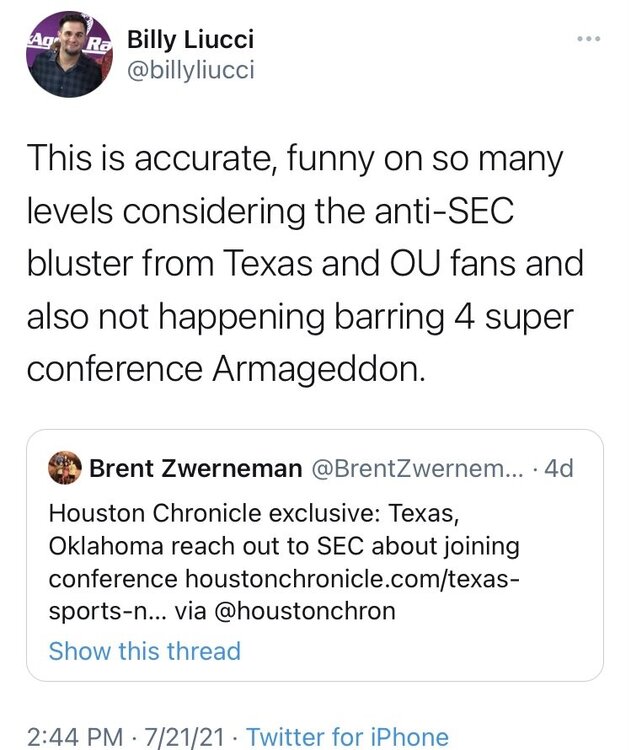This screenshot has height=750, width=631.
Task: Open the three-dot more options menu
Action: point(590,39)
